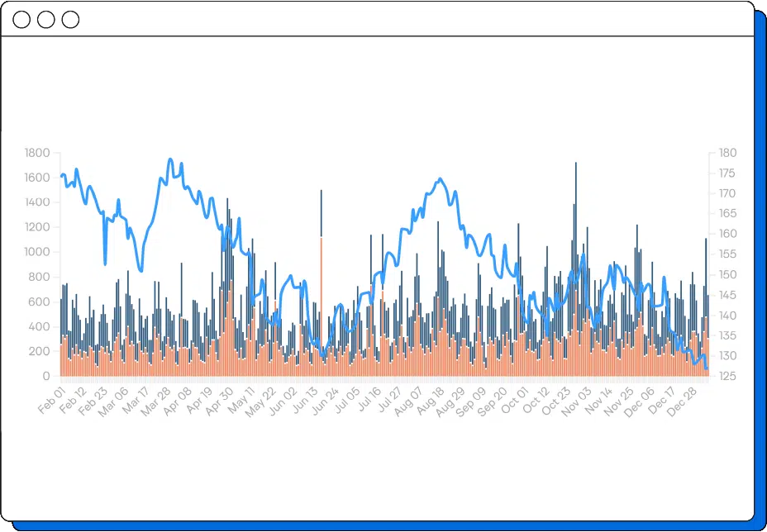Click the 1000 value on left axis
767x532 pixels.
(38, 252)
